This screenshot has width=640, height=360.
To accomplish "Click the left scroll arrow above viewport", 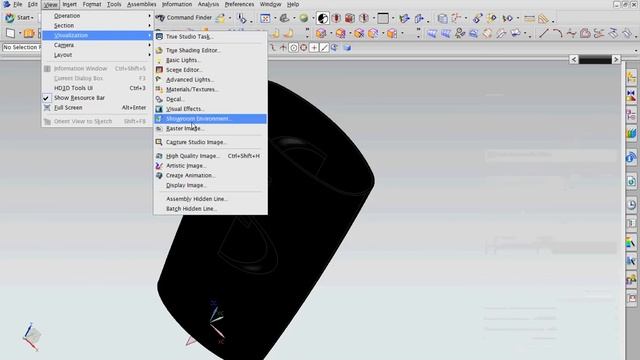I will click(573, 60).
